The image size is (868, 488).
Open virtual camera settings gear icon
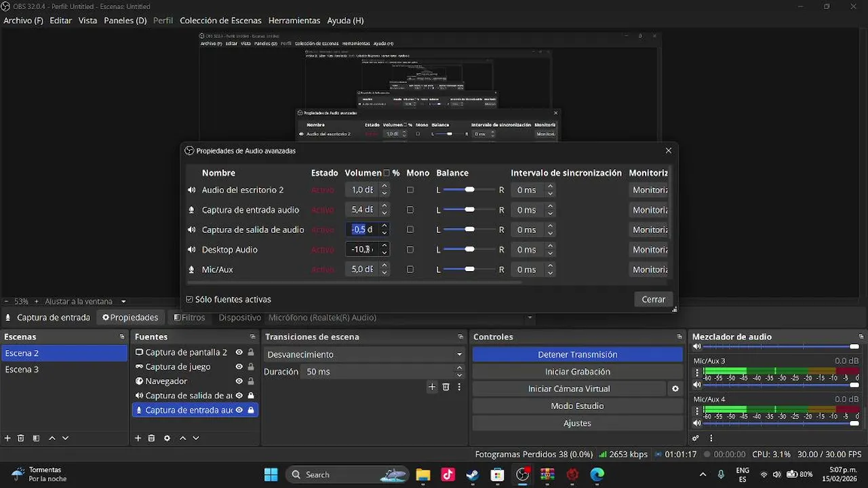pyautogui.click(x=675, y=389)
